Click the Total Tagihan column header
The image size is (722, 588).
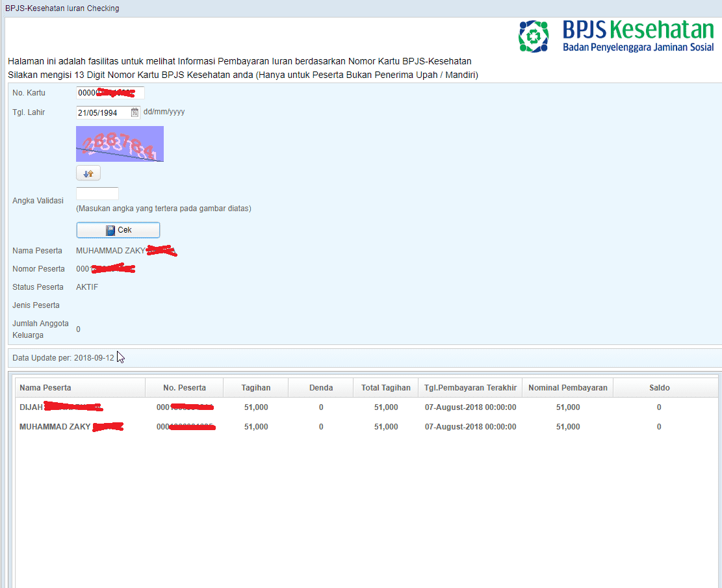click(385, 388)
